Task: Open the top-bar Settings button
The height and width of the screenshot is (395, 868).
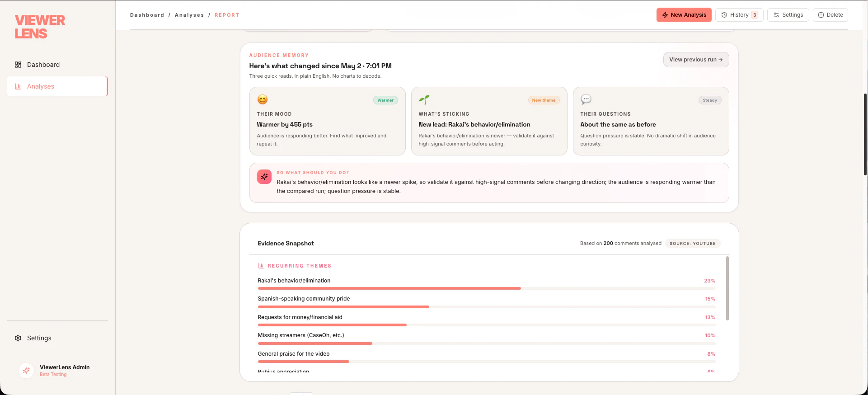Action: [x=788, y=15]
